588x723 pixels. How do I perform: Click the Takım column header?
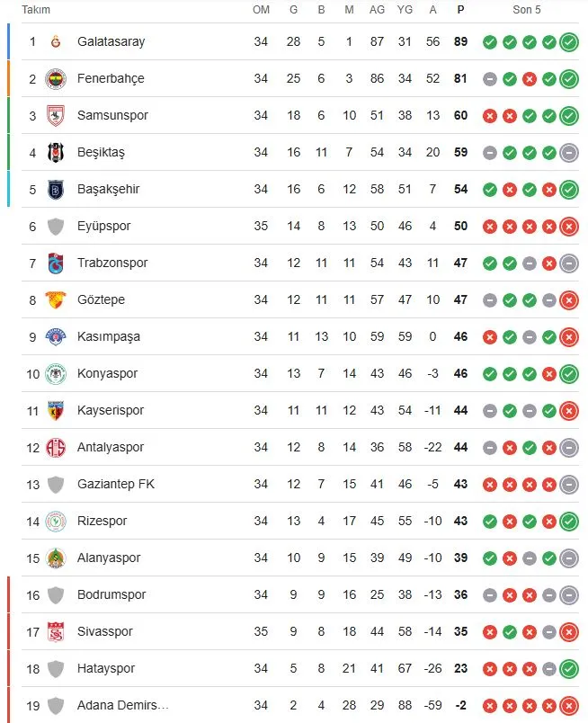pos(36,10)
